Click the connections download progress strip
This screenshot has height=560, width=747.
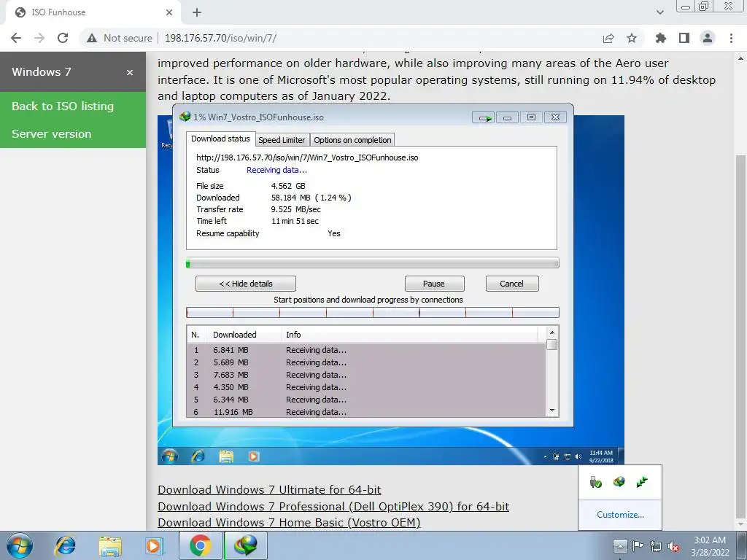click(373, 312)
